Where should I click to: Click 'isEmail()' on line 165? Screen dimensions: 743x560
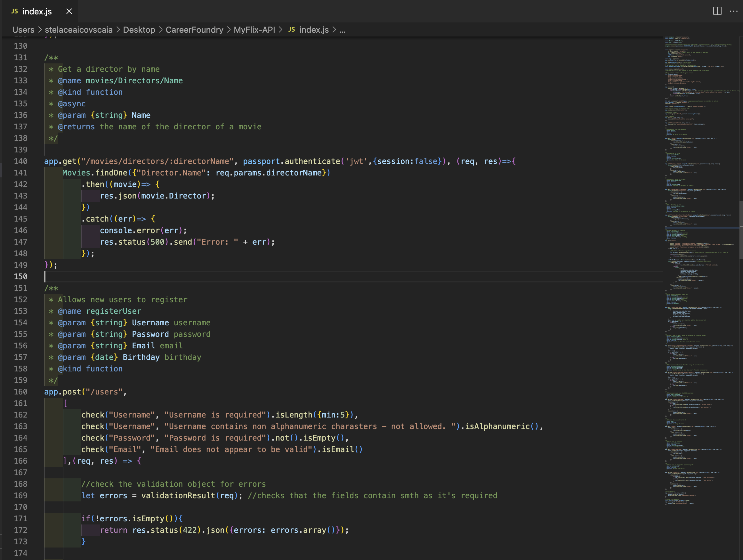point(342,450)
